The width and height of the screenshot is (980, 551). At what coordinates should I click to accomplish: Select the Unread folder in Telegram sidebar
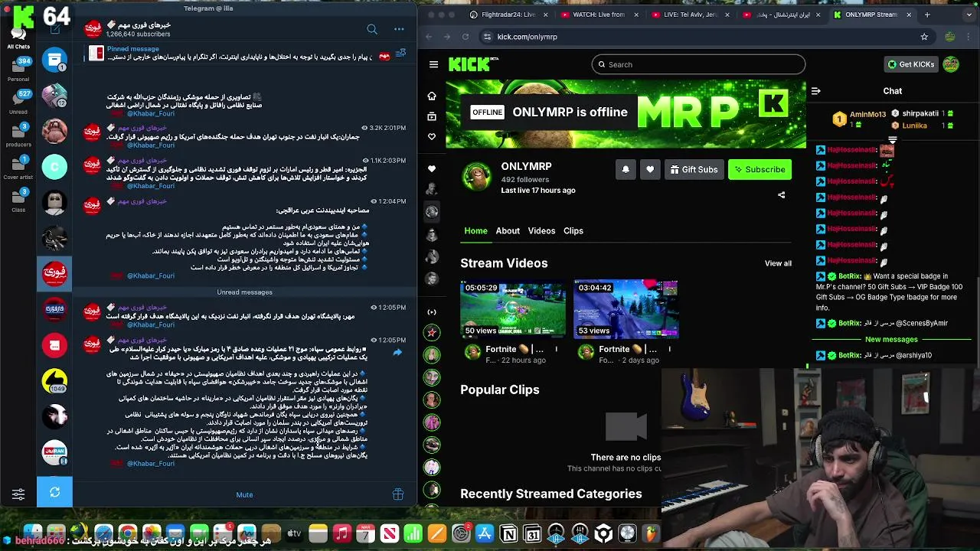pyautogui.click(x=18, y=102)
